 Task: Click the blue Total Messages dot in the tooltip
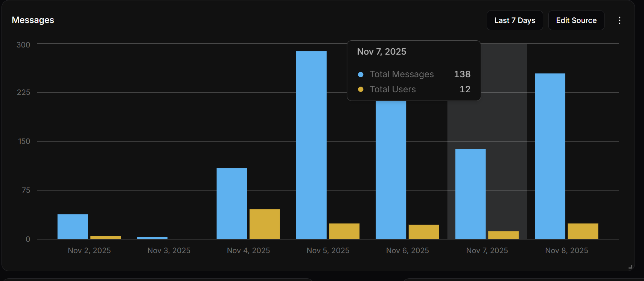coord(361,75)
